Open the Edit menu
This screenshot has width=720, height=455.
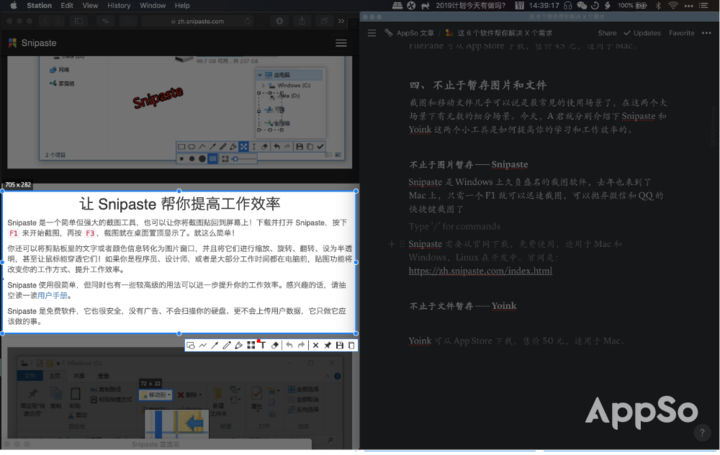(67, 6)
